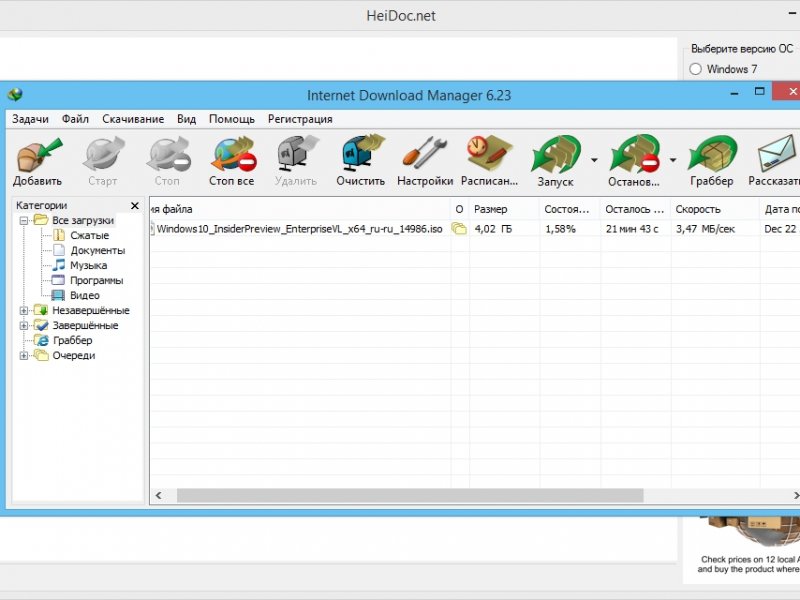Open the Вид menu
800x600 pixels.
[186, 119]
